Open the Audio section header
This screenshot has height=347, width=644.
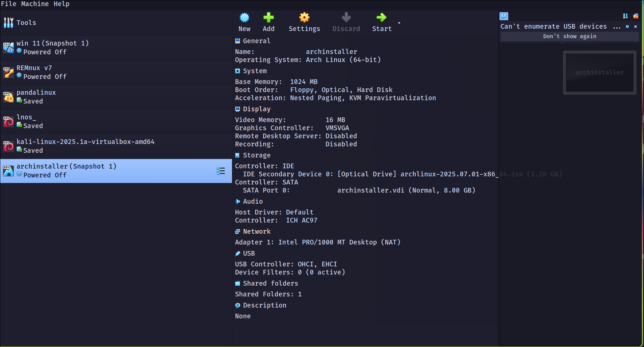(253, 201)
